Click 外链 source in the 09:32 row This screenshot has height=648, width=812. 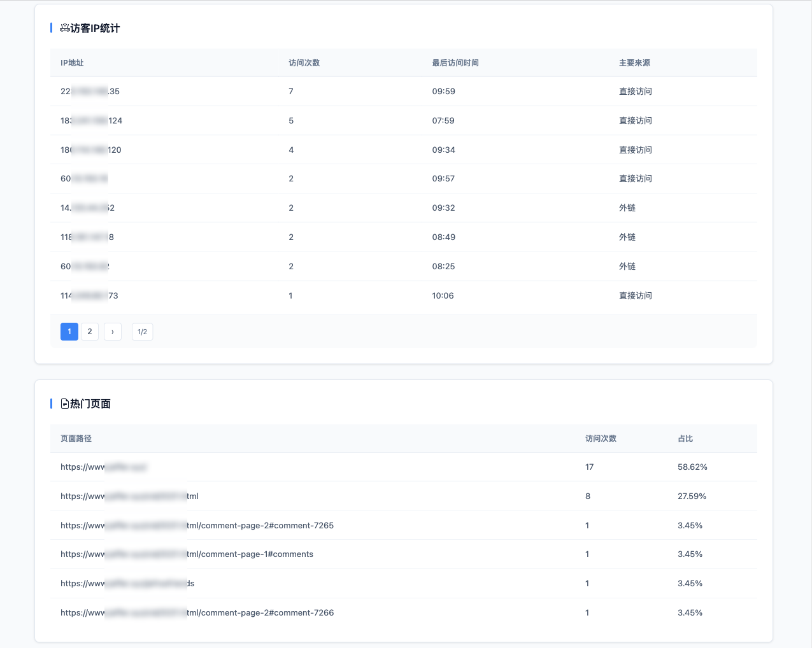coord(627,208)
